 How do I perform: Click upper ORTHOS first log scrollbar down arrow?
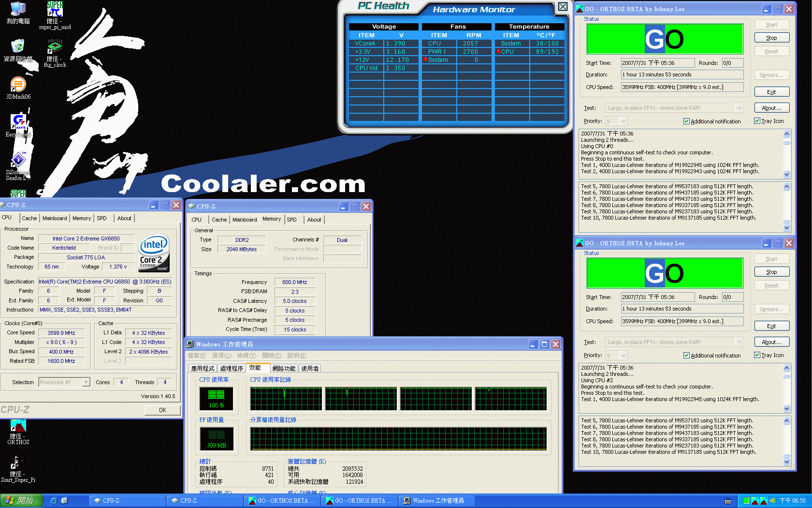[x=786, y=175]
